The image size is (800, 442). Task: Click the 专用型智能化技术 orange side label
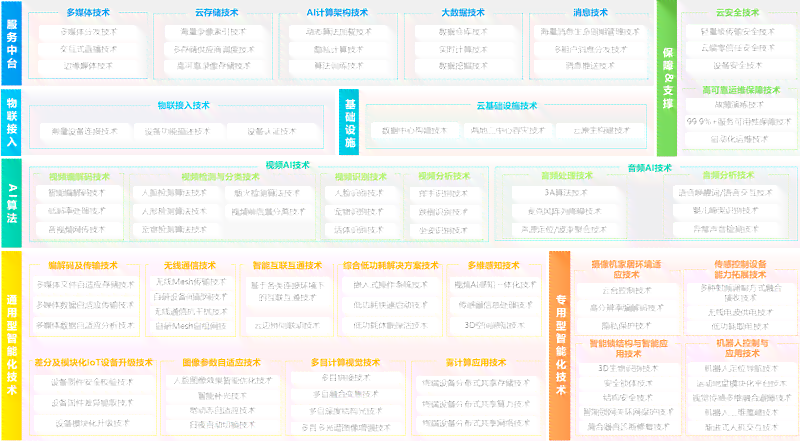(560, 346)
